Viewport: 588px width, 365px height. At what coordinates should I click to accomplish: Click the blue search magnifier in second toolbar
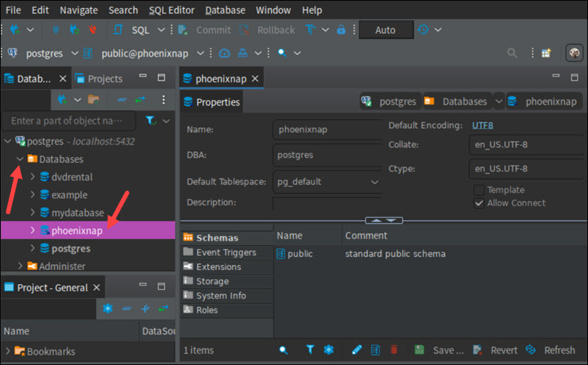(282, 53)
